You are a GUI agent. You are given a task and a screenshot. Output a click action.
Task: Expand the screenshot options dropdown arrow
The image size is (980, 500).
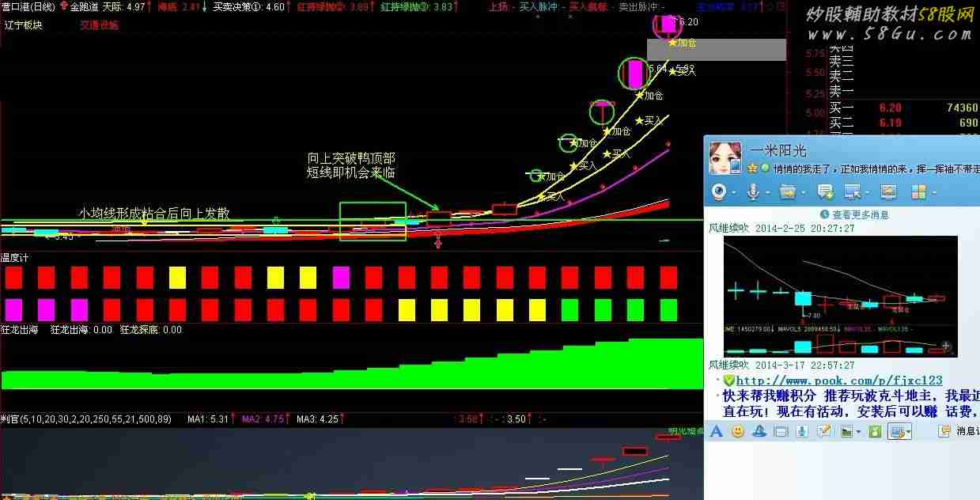[x=909, y=432]
